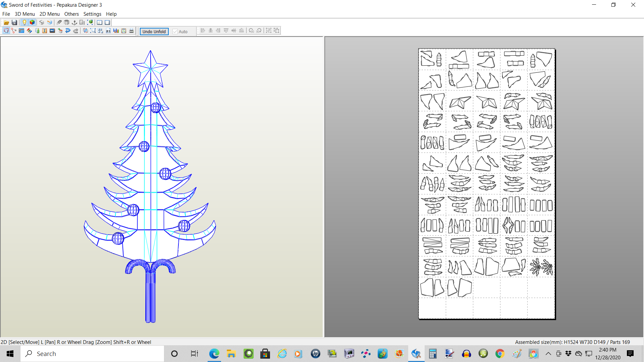Toggle the Auto checkbox

tap(175, 32)
